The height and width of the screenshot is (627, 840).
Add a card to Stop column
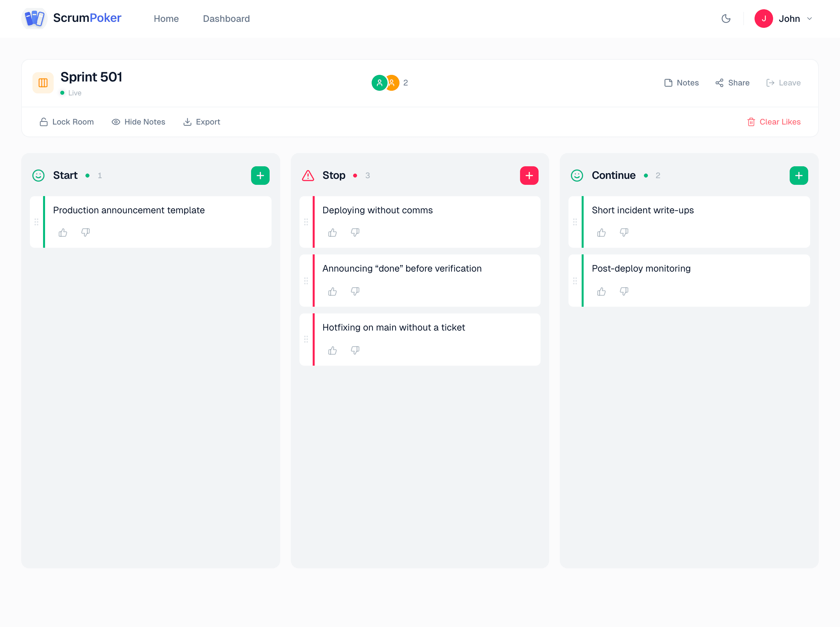click(x=529, y=175)
